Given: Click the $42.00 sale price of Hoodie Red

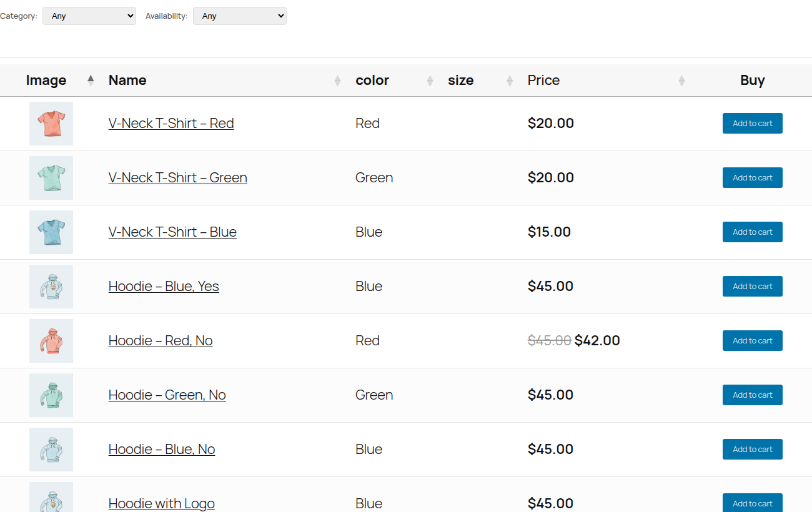Looking at the screenshot, I should click(597, 341).
